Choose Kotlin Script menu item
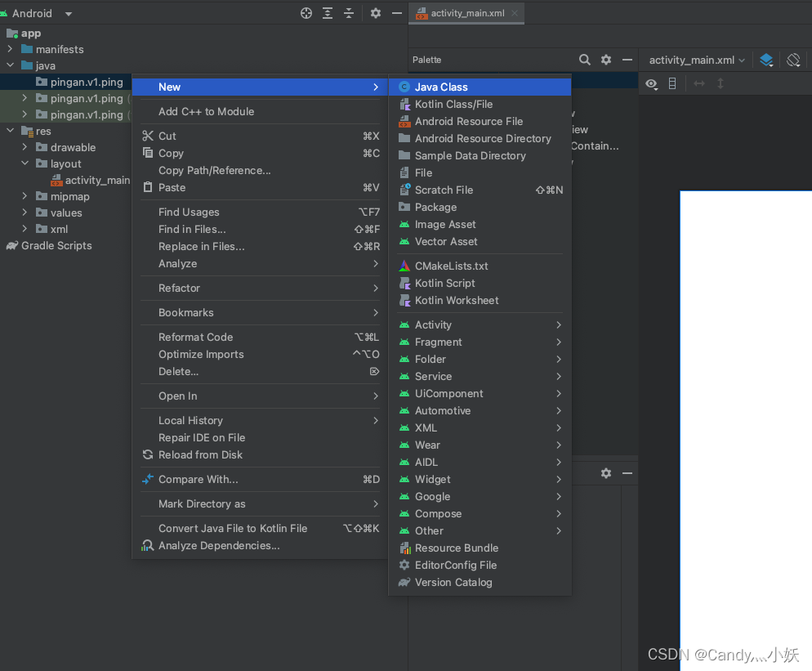 click(480, 283)
